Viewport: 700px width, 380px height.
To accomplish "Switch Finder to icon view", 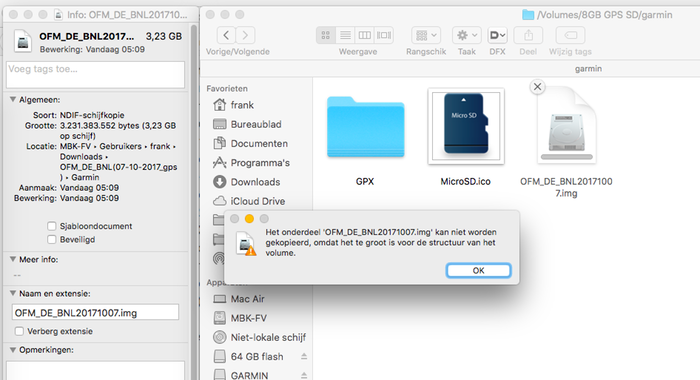I will [x=326, y=35].
